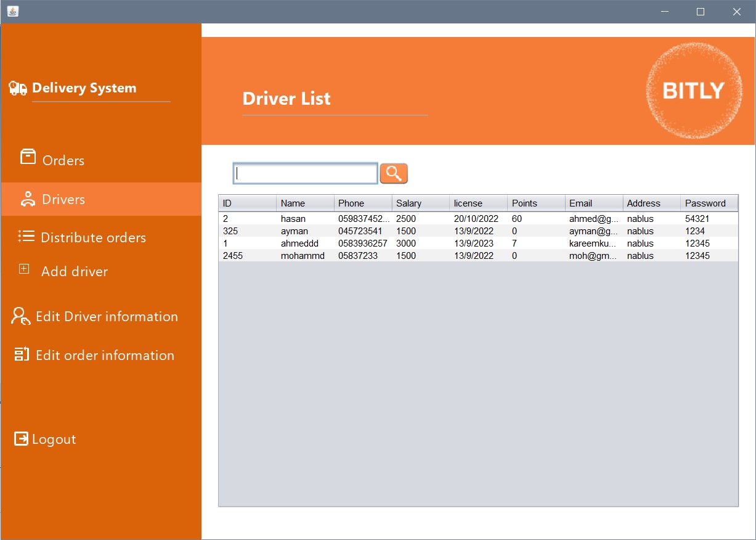
Task: Maximize the application window
Action: (701, 11)
